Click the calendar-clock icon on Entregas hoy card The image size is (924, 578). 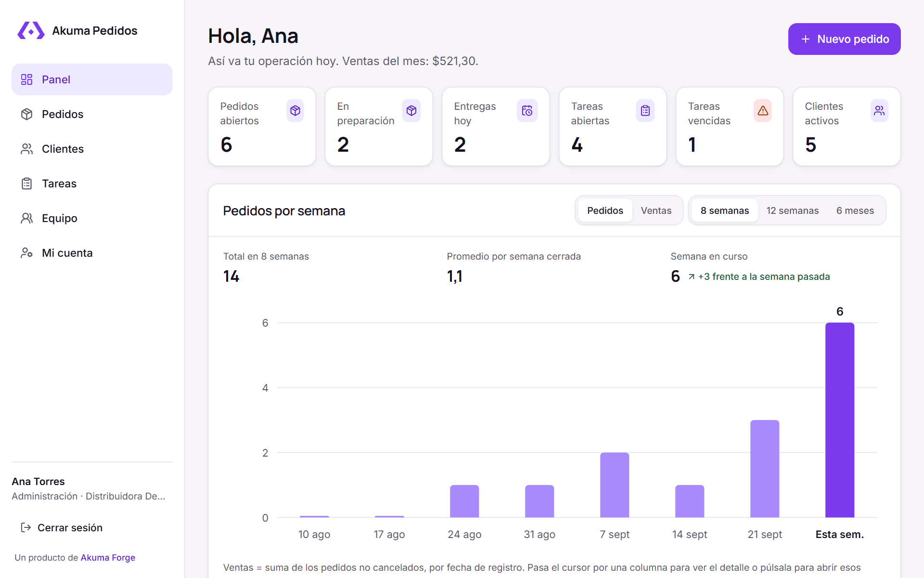pos(527,111)
